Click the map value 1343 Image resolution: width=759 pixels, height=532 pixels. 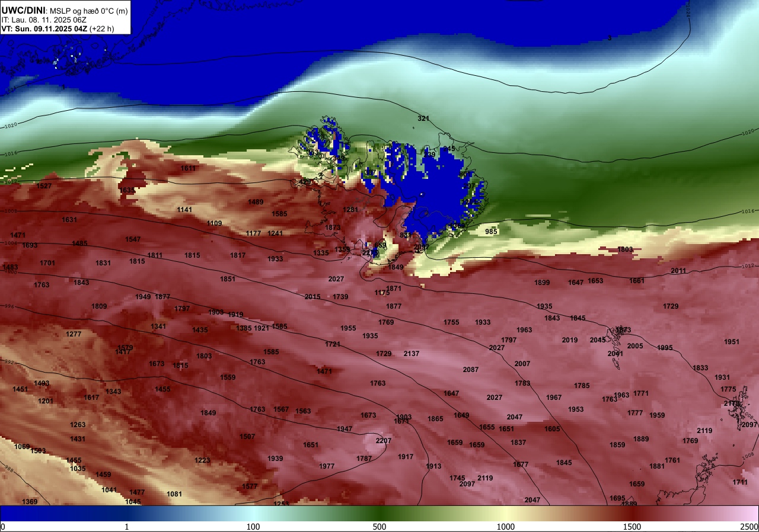coord(113,392)
